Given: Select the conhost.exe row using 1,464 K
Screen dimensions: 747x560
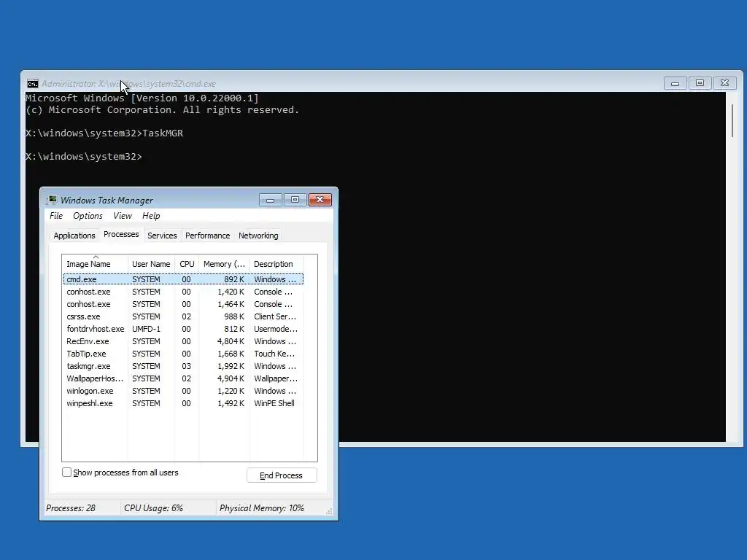Looking at the screenshot, I should (x=183, y=304).
